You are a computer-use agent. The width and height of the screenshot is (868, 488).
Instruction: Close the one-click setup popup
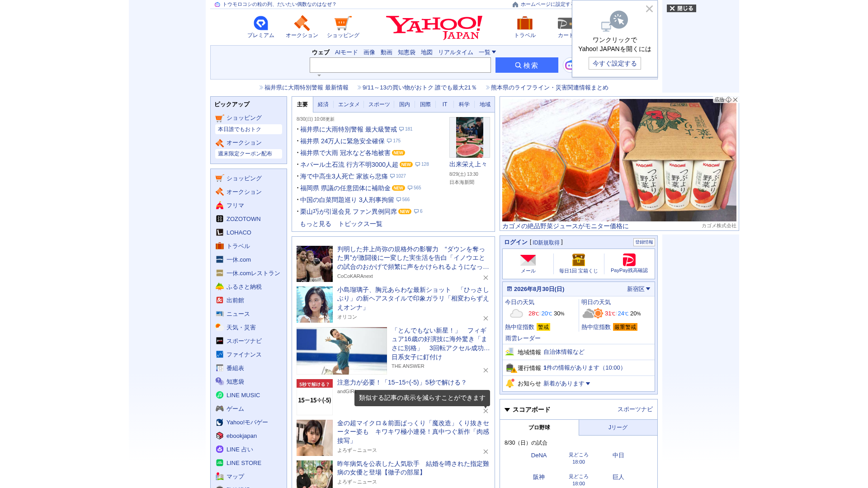pyautogui.click(x=649, y=9)
